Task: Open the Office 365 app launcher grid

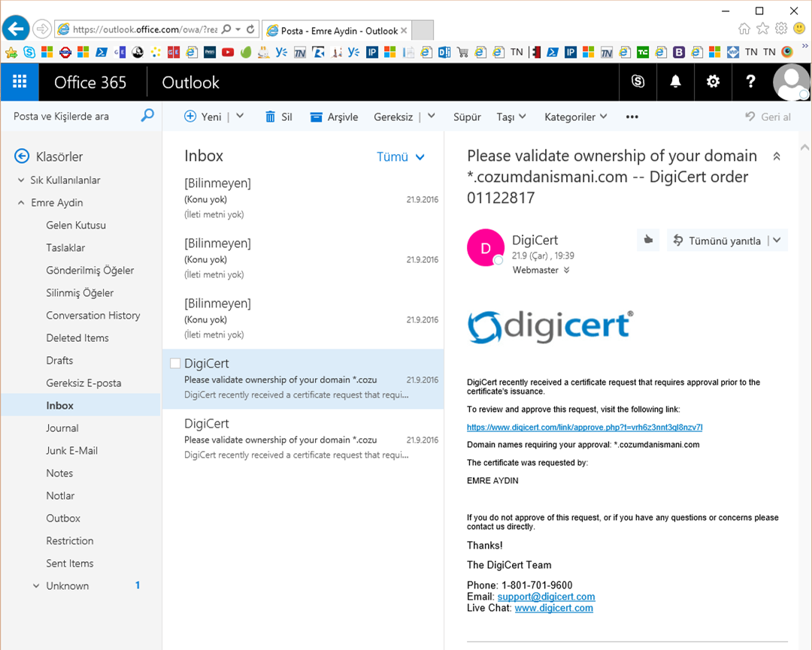Action: click(20, 82)
